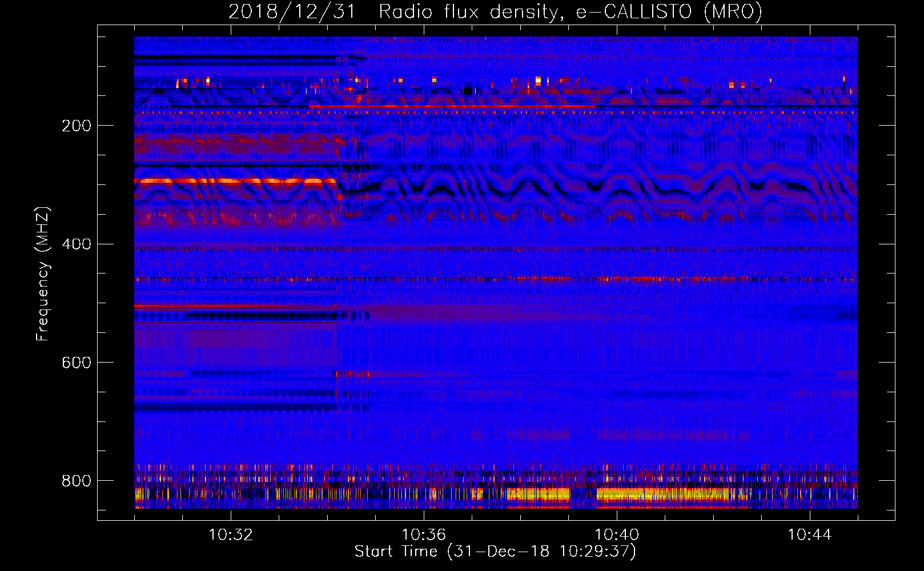Click the '200' frequency tick label
The width and height of the screenshot is (924, 571).
76,126
